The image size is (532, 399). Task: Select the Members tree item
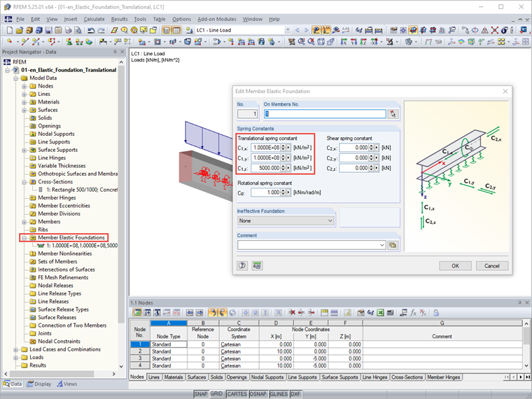pyautogui.click(x=49, y=222)
